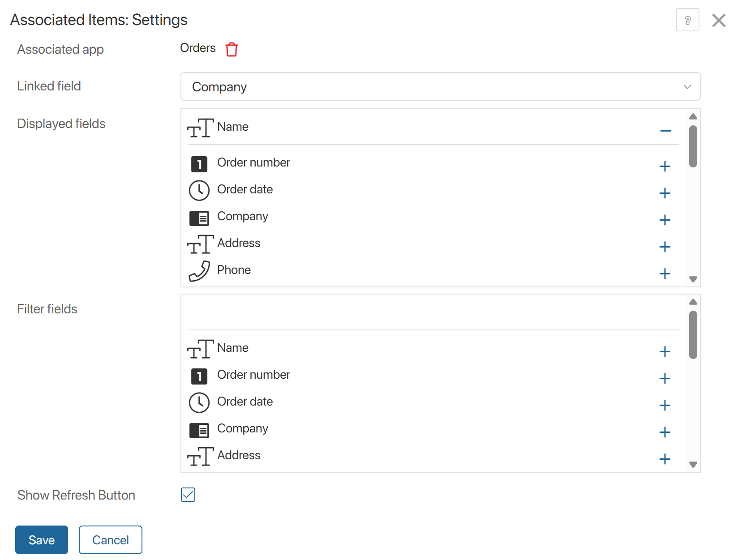This screenshot has height=560, width=729.
Task: Cancel the settings changes
Action: pyautogui.click(x=111, y=540)
